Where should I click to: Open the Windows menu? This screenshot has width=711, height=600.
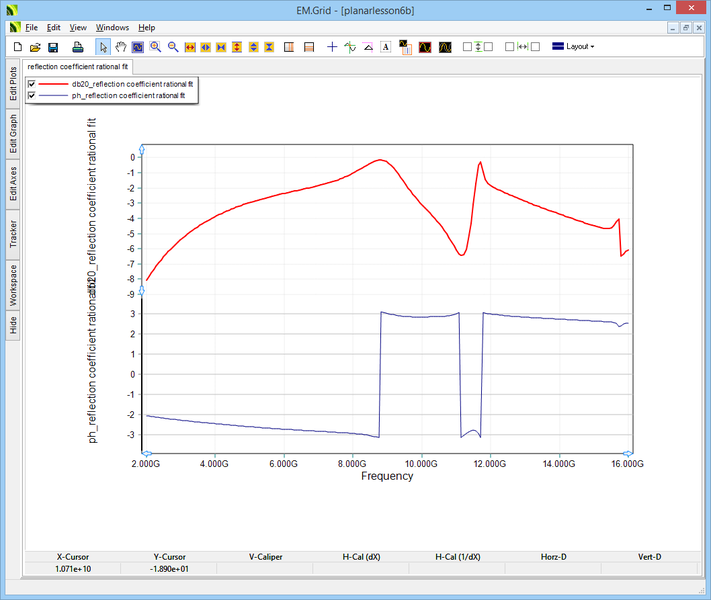[x=112, y=27]
